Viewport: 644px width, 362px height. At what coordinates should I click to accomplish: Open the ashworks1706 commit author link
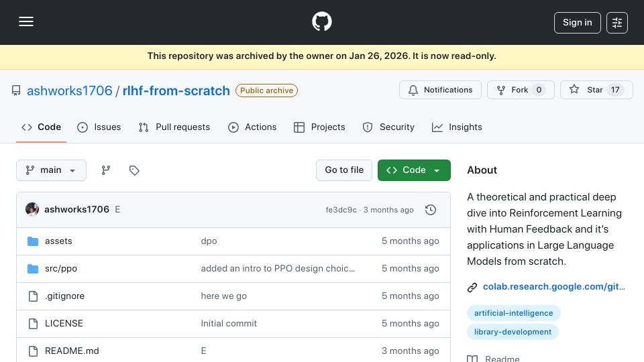[x=76, y=209]
